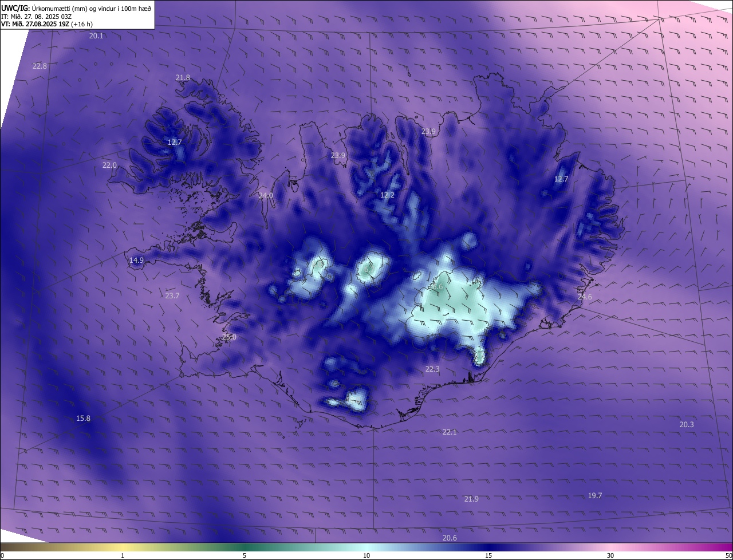Click the 21.8 value label
733x560 pixels.
183,78
